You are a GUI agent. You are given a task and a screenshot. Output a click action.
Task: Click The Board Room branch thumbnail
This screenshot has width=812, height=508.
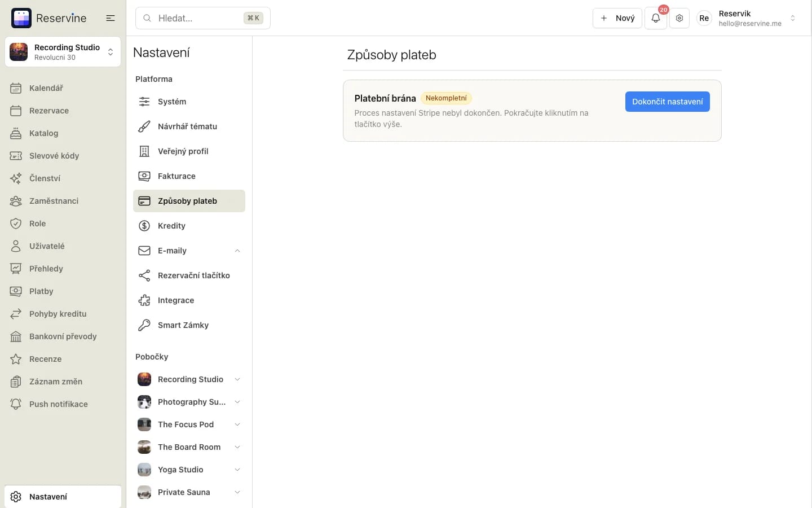[144, 447]
